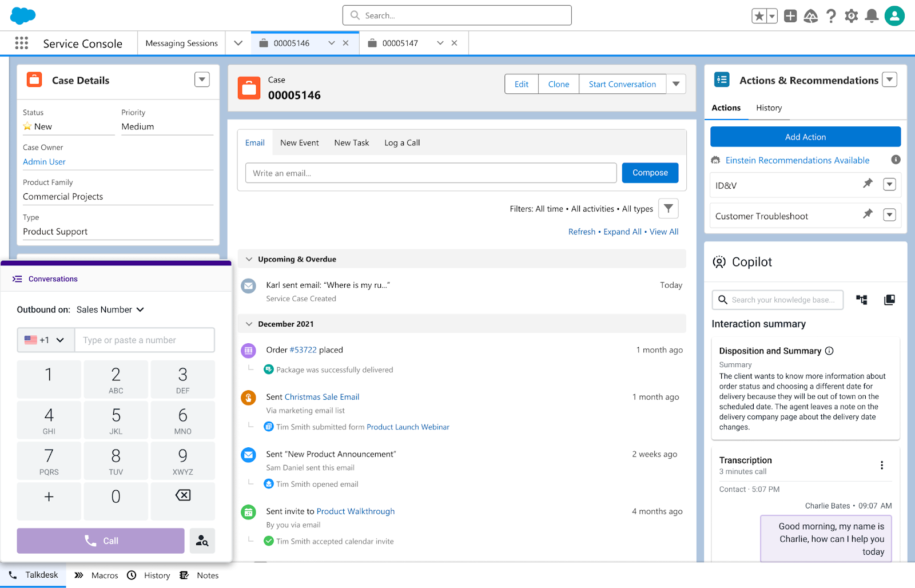Image resolution: width=915 pixels, height=588 pixels.
Task: Click the Compose email button
Action: click(x=650, y=173)
